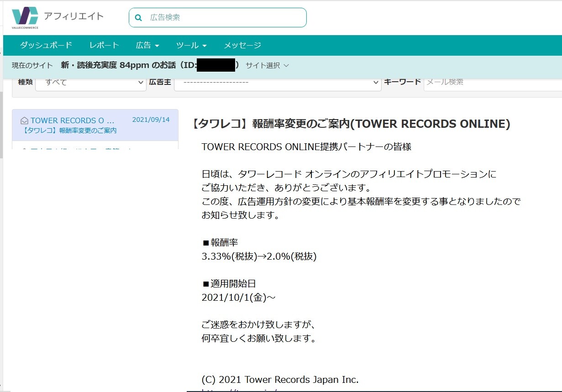This screenshot has width=562, height=392.
Task: Click the ValueCommerce logo
Action: point(25,17)
